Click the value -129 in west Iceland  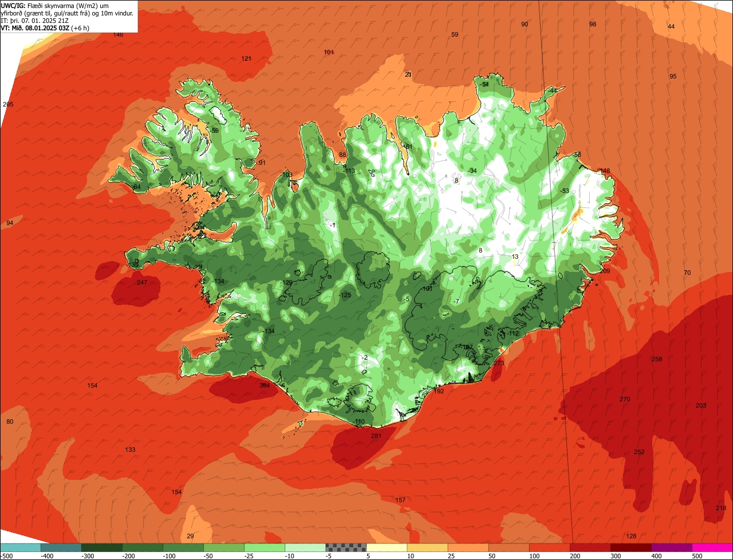[287, 282]
